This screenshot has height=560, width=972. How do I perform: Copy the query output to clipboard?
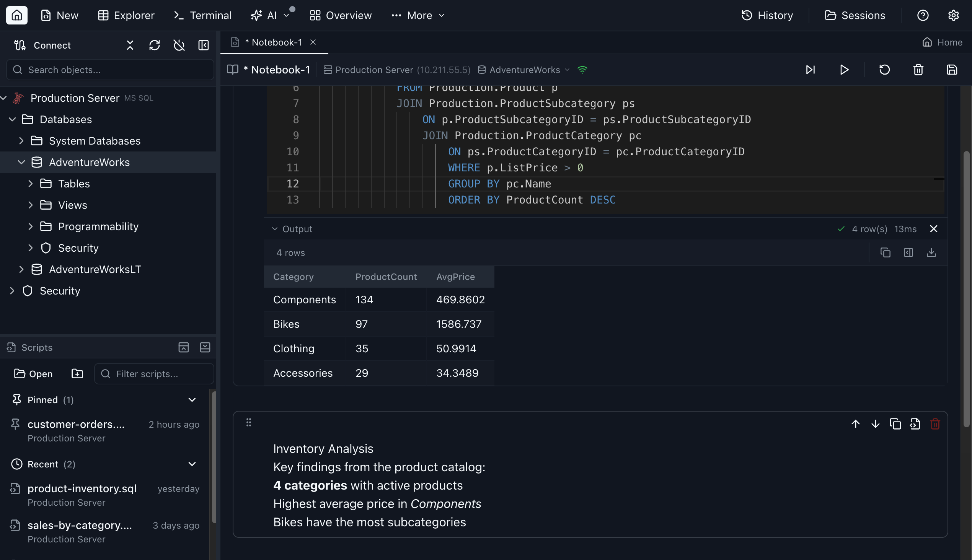[x=886, y=253]
